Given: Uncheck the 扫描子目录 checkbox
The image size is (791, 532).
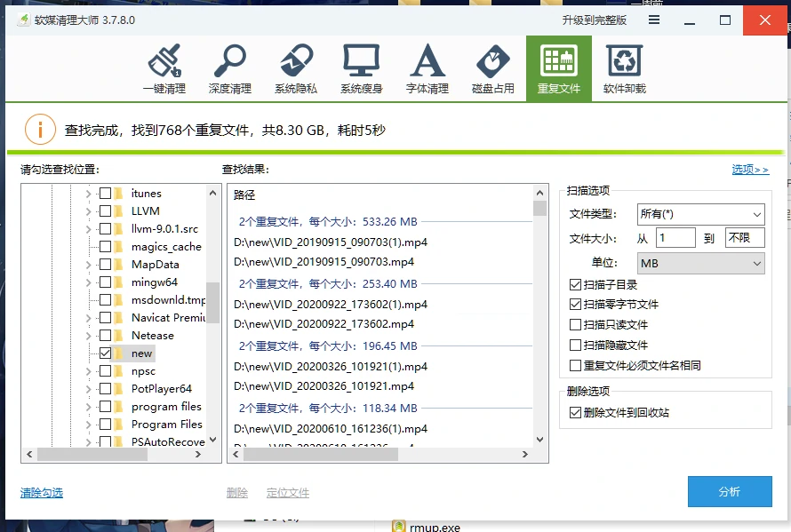Looking at the screenshot, I should click(x=576, y=284).
